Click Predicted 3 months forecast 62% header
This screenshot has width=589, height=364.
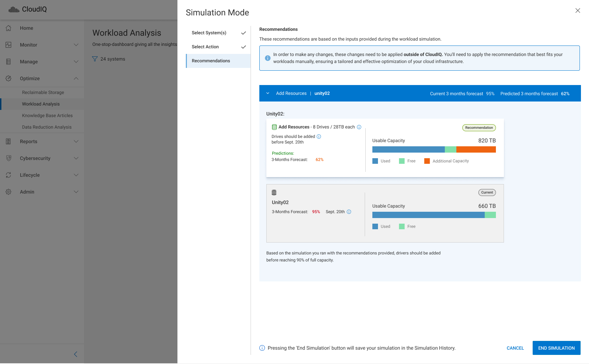535,94
